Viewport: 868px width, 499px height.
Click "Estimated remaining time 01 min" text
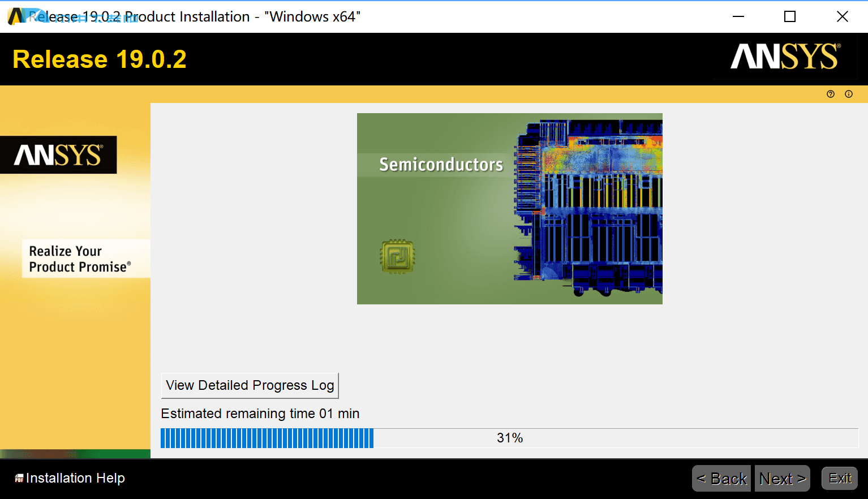coord(260,414)
